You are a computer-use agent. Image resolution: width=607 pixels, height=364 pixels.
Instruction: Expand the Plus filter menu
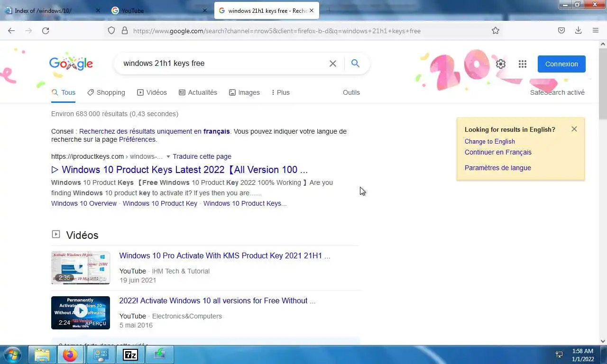280,92
